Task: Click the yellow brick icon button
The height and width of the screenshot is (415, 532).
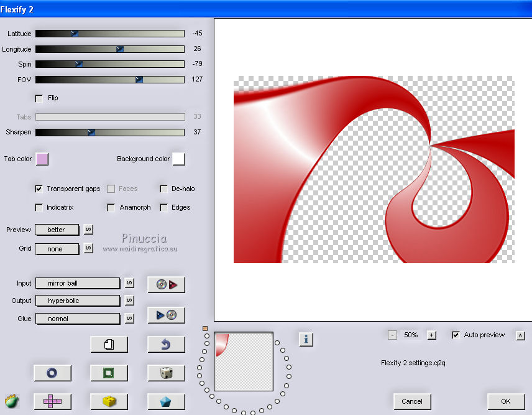Action: [109, 401]
